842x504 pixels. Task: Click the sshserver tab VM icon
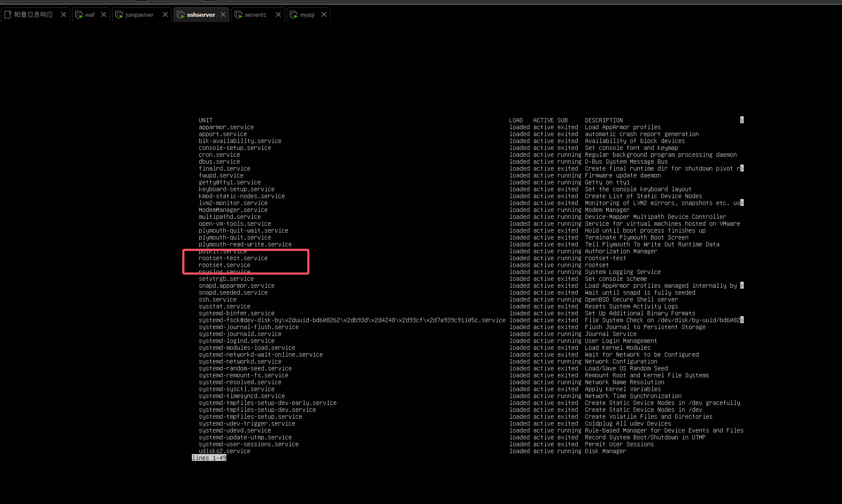[181, 15]
